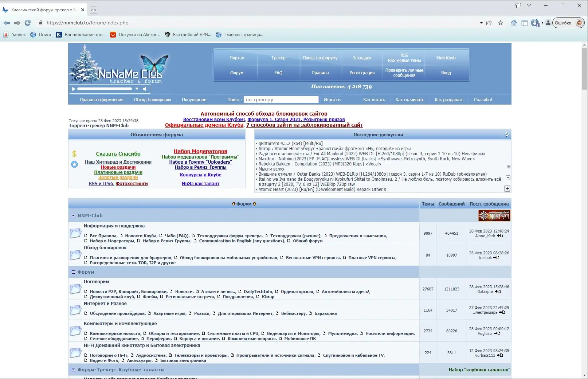Collapse the Форум category

click(73, 272)
